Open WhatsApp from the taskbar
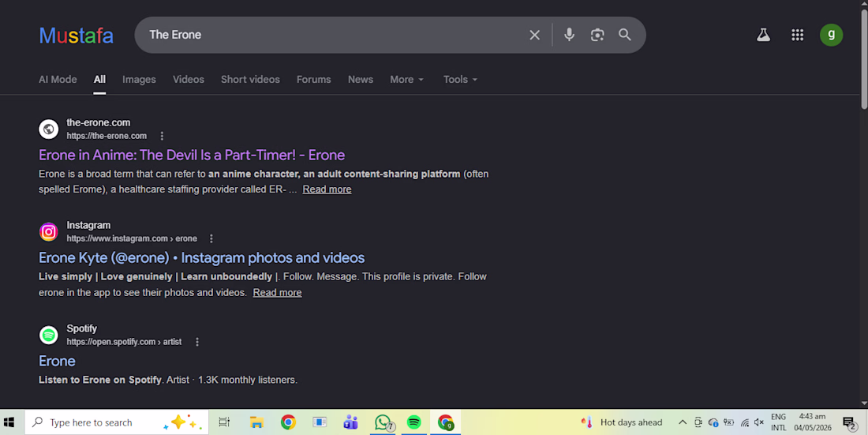868x435 pixels. click(x=383, y=422)
